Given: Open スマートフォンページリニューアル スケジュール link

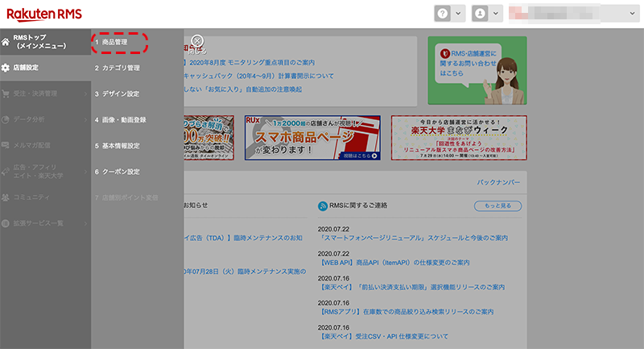Looking at the screenshot, I should 413,238.
